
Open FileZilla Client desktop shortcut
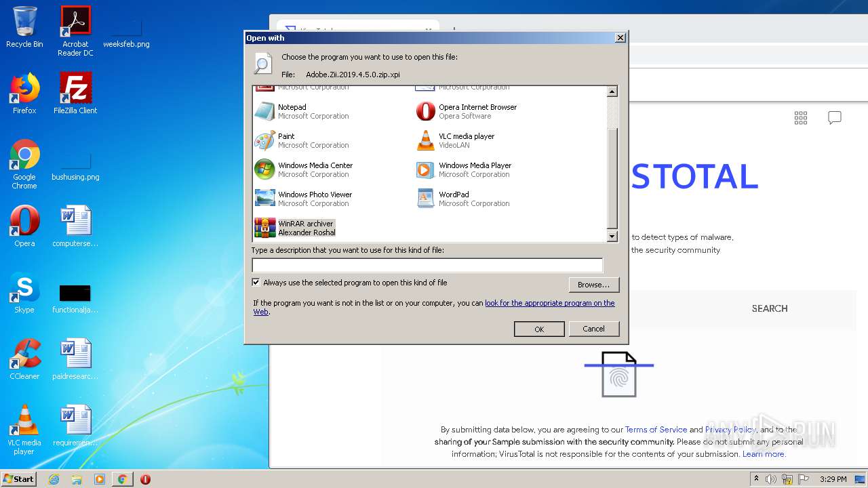(x=75, y=94)
